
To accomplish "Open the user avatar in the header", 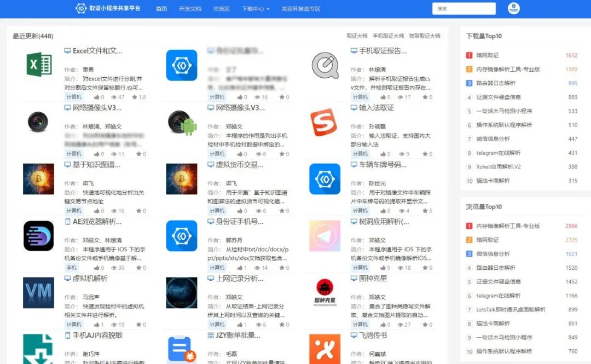I will 514,8.
